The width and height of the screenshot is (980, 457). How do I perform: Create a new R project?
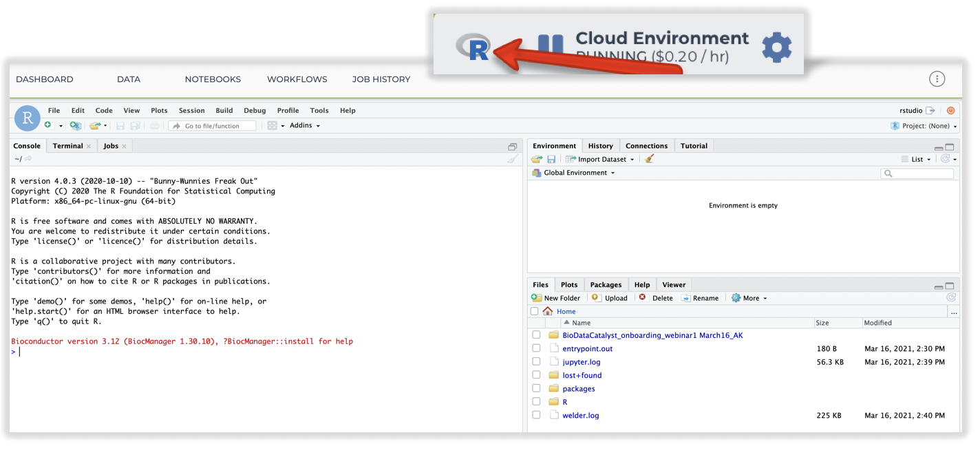click(x=75, y=125)
